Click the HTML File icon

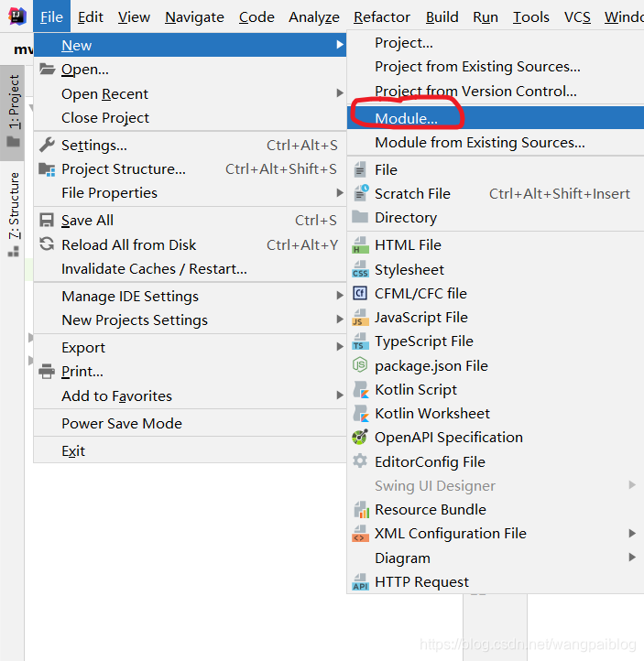click(x=360, y=245)
